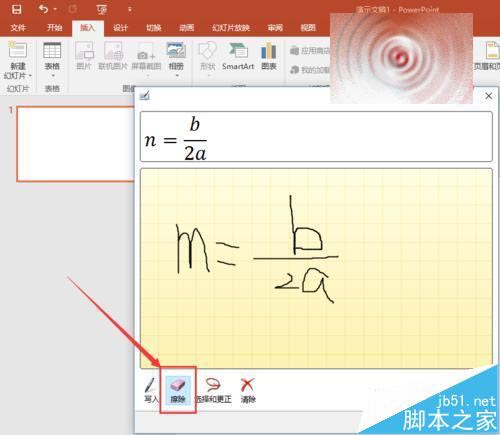
Task: Click the recognized formula preview box
Action: pyautogui.click(x=316, y=137)
